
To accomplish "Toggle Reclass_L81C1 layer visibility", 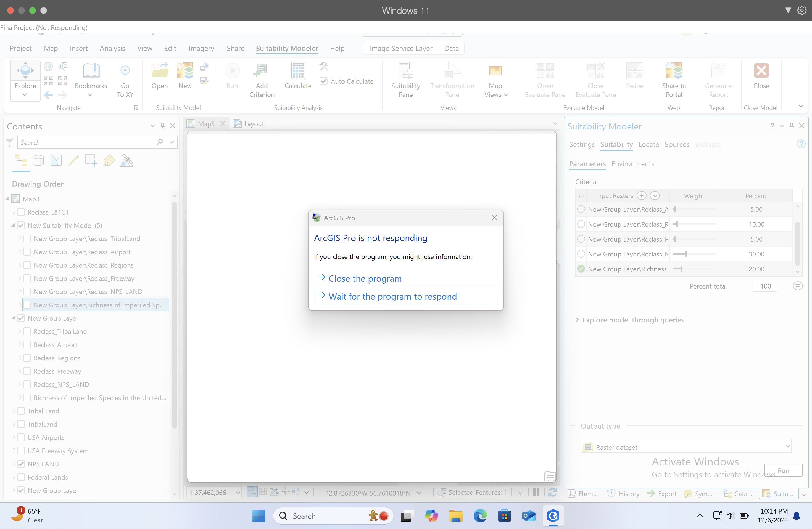I will pyautogui.click(x=21, y=212).
